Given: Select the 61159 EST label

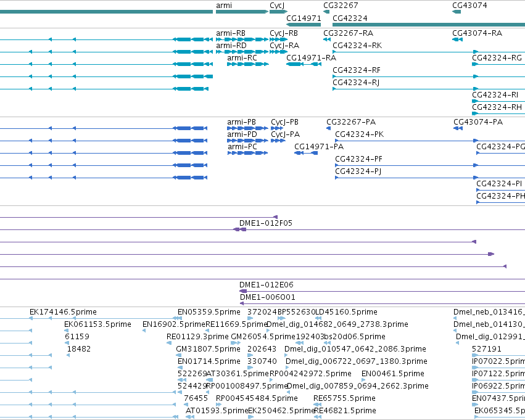Looking at the screenshot, I should click(77, 337).
